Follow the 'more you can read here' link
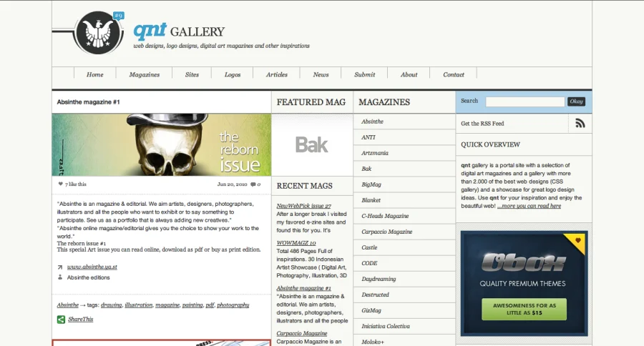This screenshot has width=644, height=346. [x=530, y=206]
